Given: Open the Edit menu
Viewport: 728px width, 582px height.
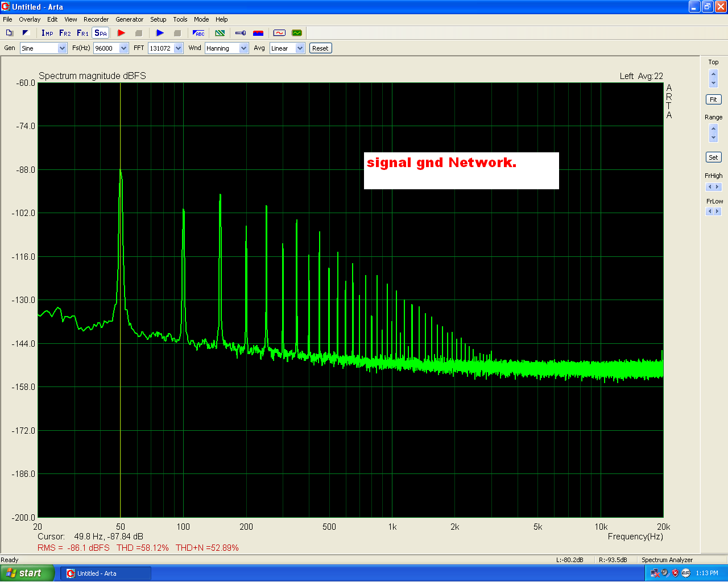Looking at the screenshot, I should 52,19.
